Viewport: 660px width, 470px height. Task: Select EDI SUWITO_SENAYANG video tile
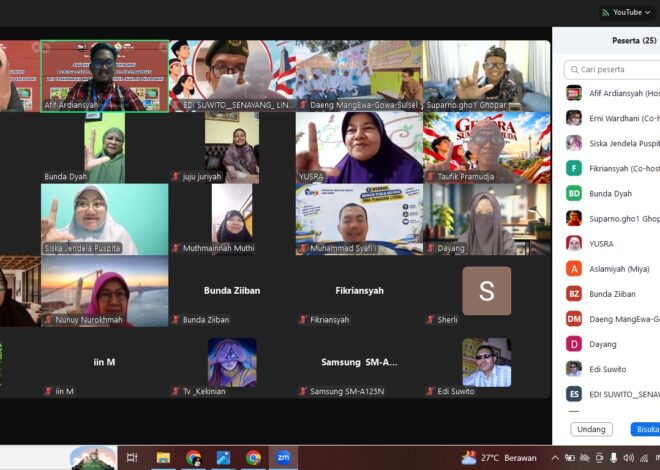(x=232, y=76)
